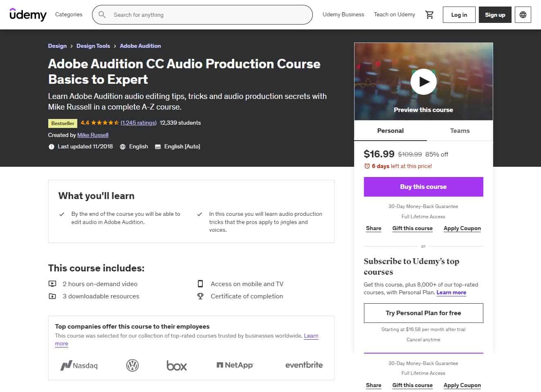Click the language globe icon beside English
Screen dimensions: 541x392
pos(123,146)
